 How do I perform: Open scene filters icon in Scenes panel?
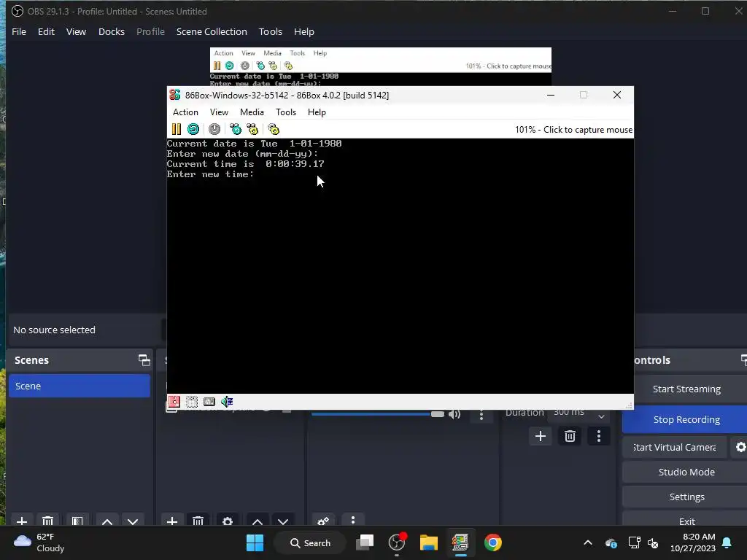tap(77, 521)
